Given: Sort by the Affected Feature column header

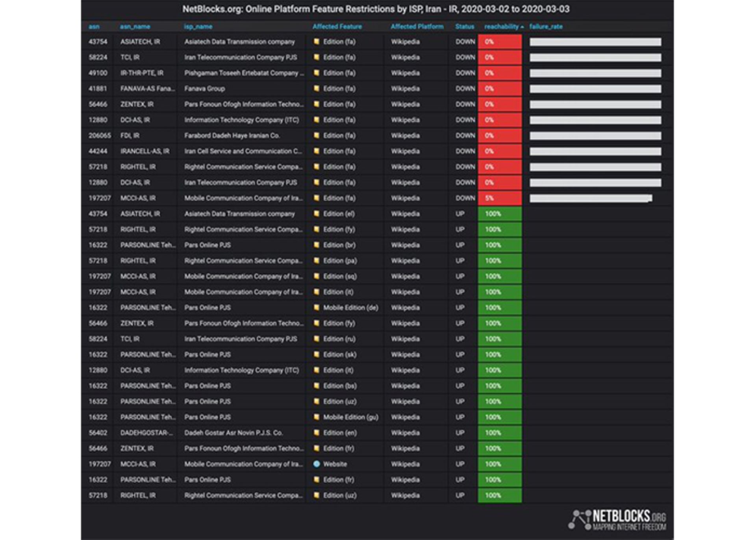Looking at the screenshot, I should point(337,26).
